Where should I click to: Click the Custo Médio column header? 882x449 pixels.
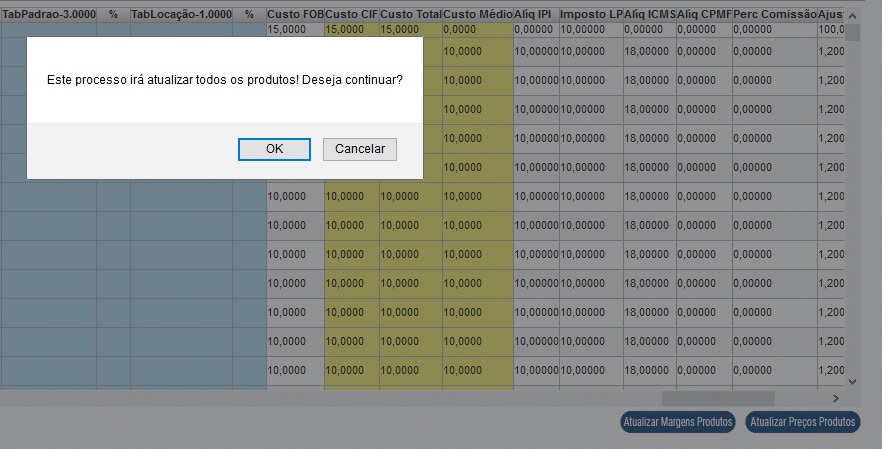[478, 14]
